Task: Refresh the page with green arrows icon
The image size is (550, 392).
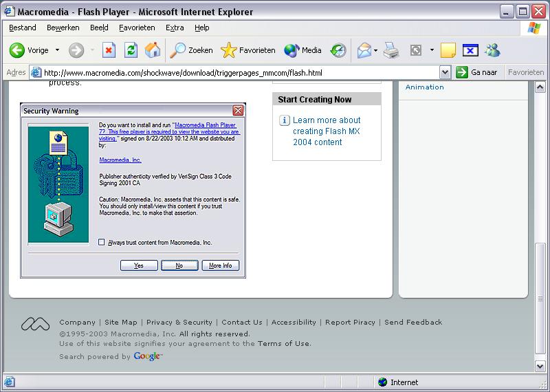Action: 131,50
